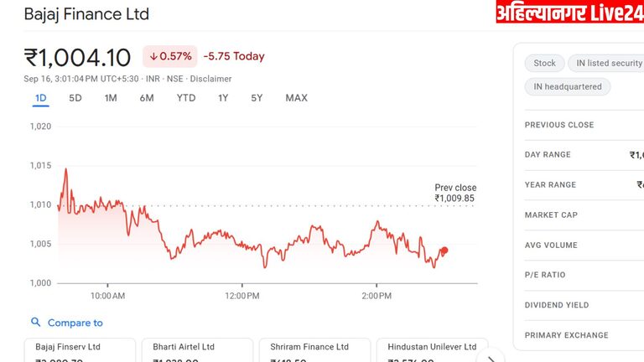Select the IN listed security chip
644x362 pixels.
[x=605, y=63]
